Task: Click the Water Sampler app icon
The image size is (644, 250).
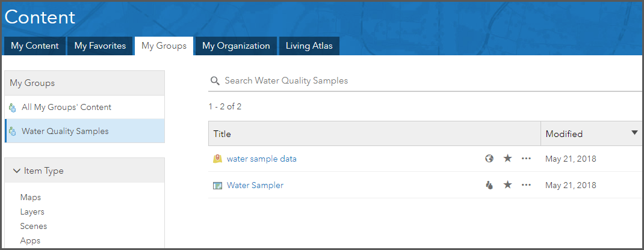Action: tap(218, 186)
